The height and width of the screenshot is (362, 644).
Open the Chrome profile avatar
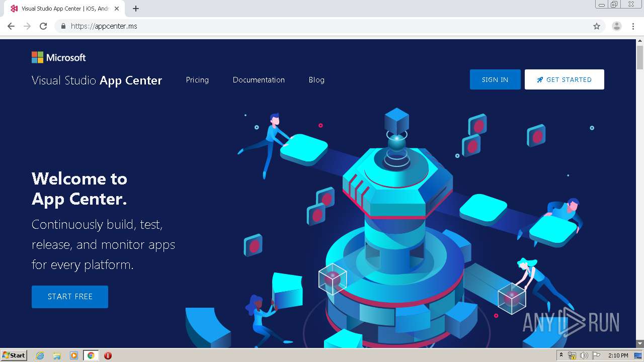(617, 26)
